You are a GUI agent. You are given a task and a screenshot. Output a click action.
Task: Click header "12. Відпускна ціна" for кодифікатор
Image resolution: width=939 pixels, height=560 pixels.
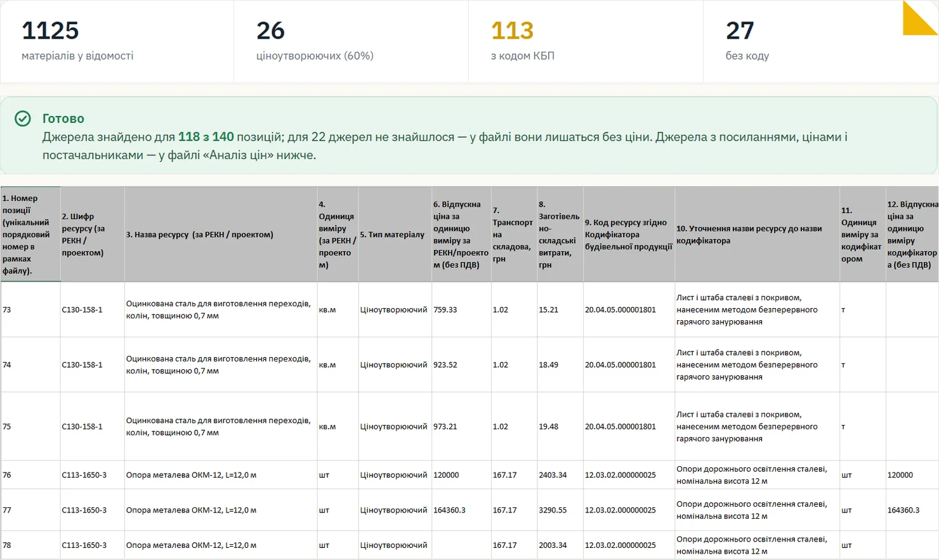click(x=912, y=235)
